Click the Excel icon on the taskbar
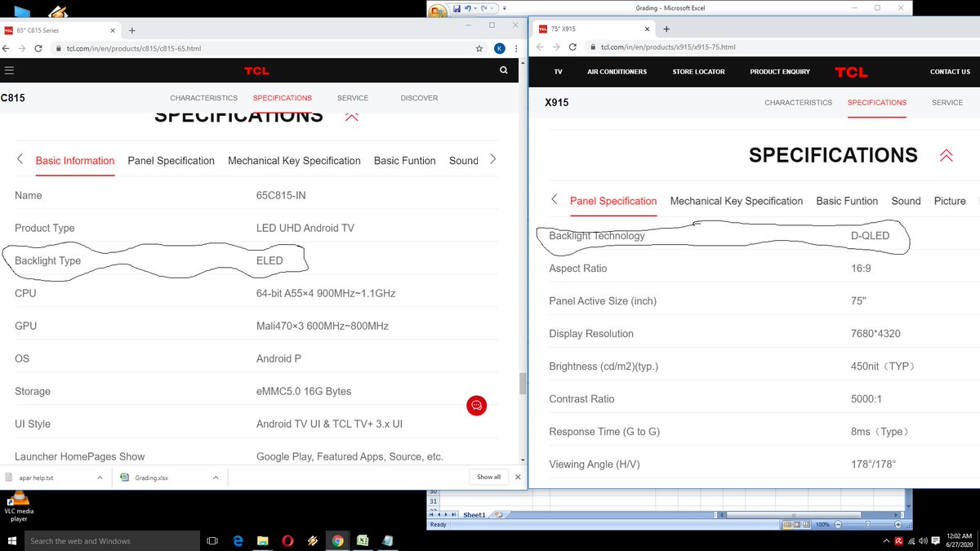980x551 pixels. [x=363, y=540]
